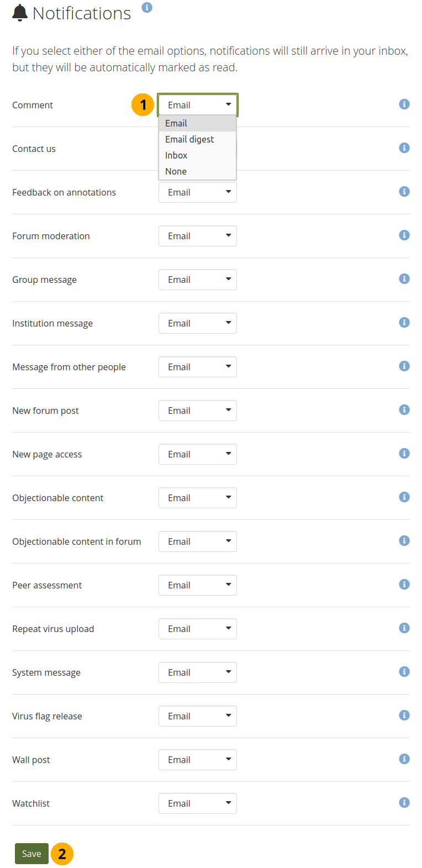Pick 'Email' option in open dropdown list
Image resolution: width=422 pixels, height=868 pixels.
point(176,123)
